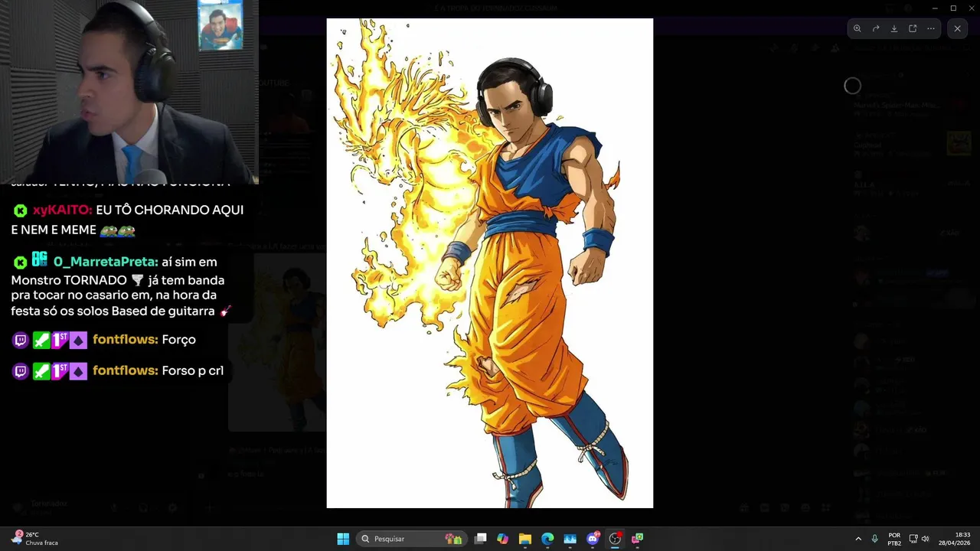Screen dimensions: 980x551
Task: Open the three-dots more options menu
Action: (x=931, y=28)
